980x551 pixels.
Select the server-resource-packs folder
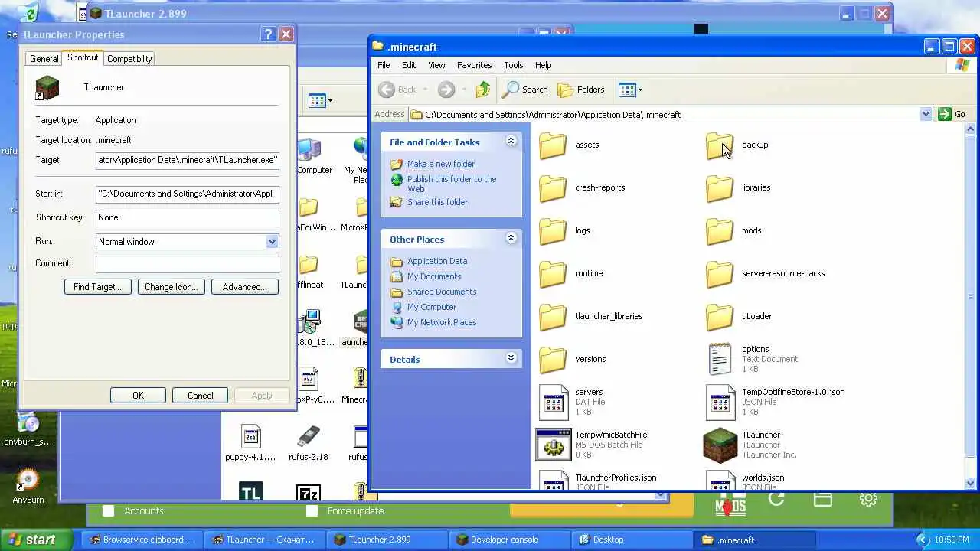(x=765, y=273)
